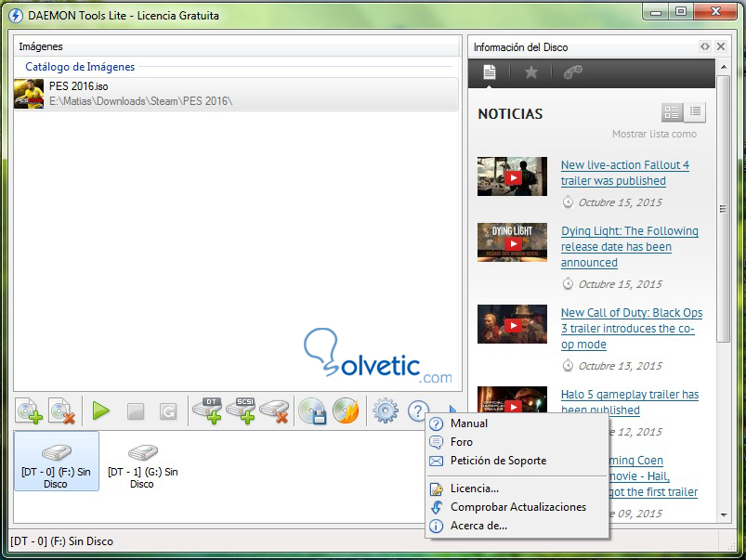Screen dimensions: 746x560
Task: Click the news panel scroll down arrow
Action: (724, 514)
